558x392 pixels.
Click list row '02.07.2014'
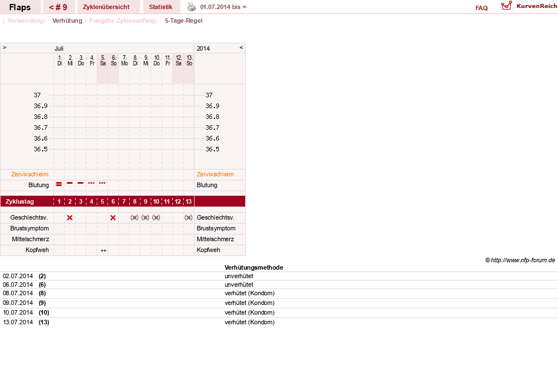(279, 276)
